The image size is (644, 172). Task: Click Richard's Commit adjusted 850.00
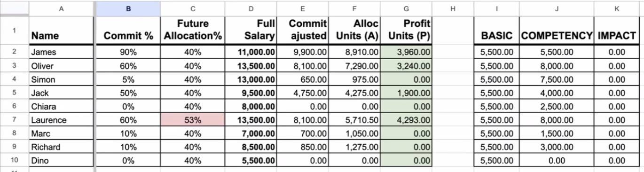[x=302, y=147]
